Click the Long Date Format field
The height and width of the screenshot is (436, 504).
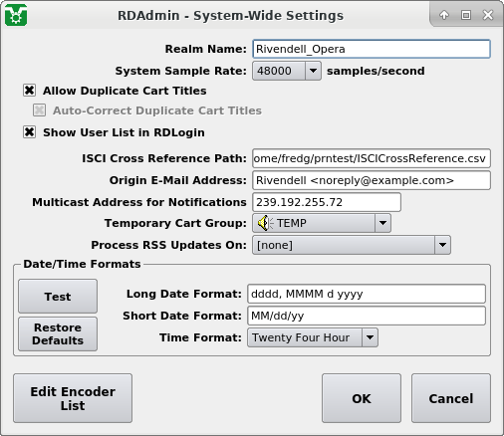(367, 294)
